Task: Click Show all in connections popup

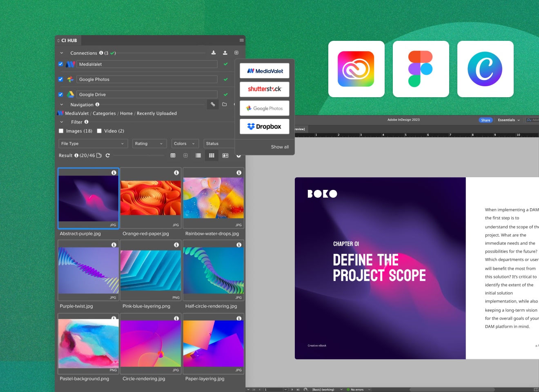Action: (280, 147)
